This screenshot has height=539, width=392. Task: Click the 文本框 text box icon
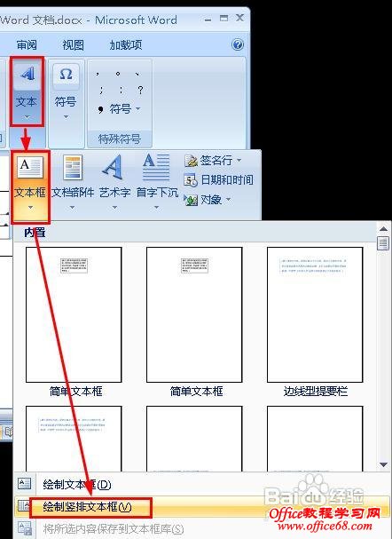click(x=30, y=168)
